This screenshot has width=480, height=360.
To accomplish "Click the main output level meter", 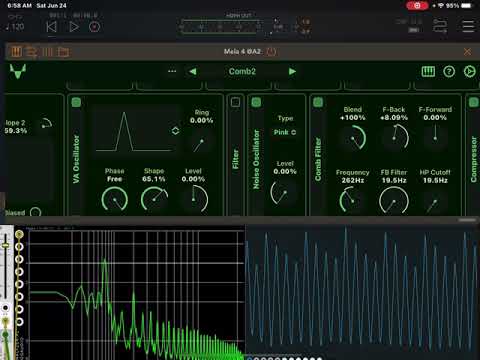I will click(x=221, y=26).
